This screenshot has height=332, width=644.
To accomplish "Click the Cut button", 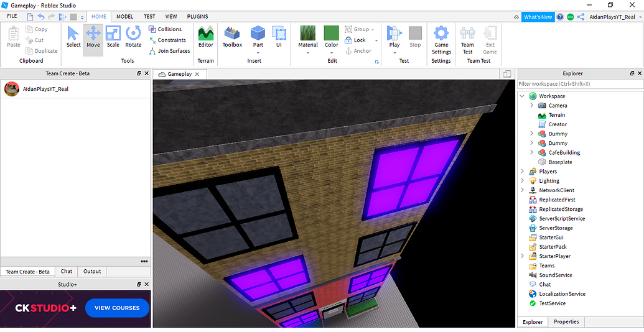I will pos(34,40).
